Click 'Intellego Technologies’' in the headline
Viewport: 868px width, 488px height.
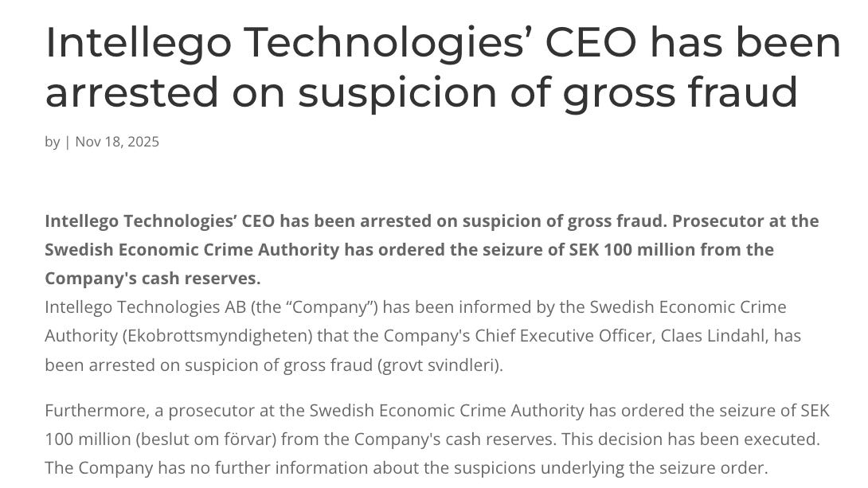point(285,43)
